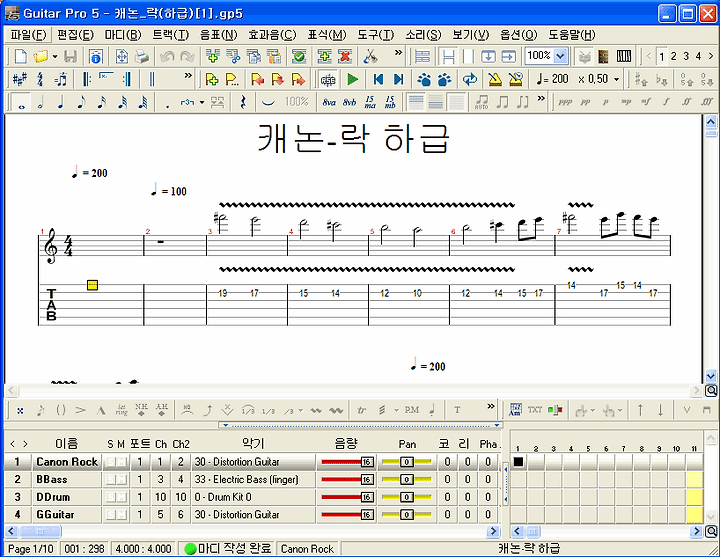Open chord diagram icon
720x557 pixels.
(515, 410)
